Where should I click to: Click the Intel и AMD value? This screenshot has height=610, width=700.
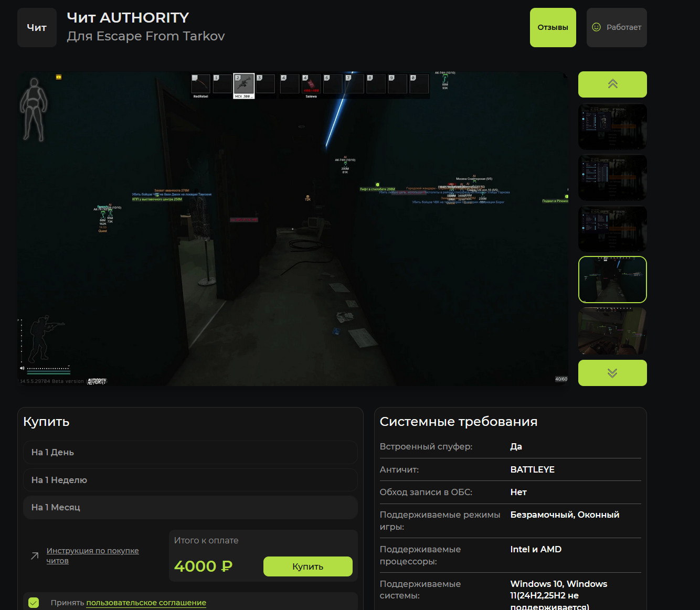click(x=536, y=549)
